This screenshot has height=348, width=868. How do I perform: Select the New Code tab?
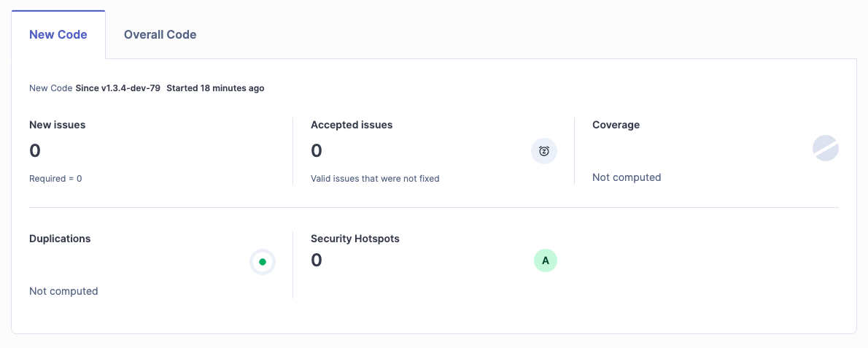click(x=58, y=34)
